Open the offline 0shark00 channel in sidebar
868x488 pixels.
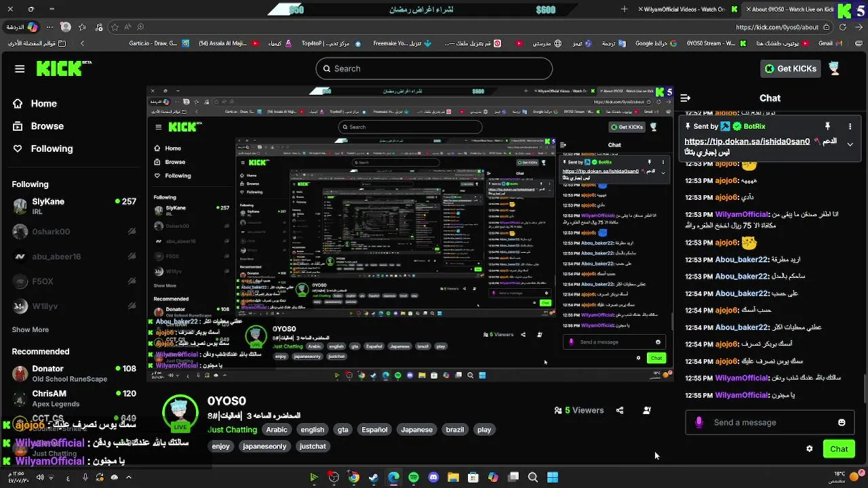tap(74, 231)
